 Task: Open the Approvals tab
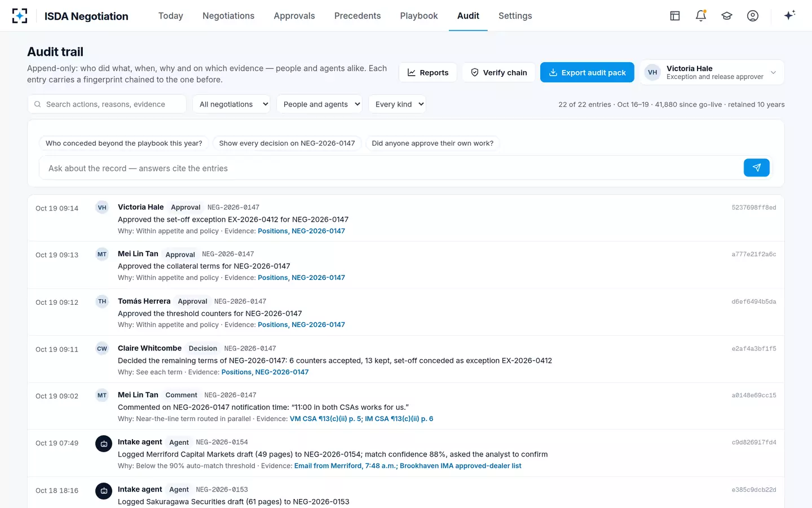[294, 16]
